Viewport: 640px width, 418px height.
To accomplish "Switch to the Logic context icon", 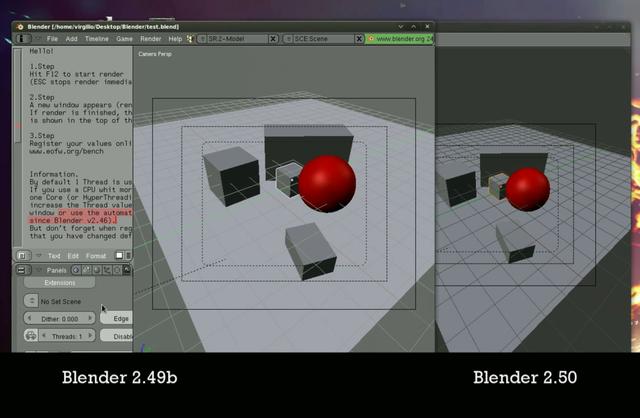I will click(76, 270).
